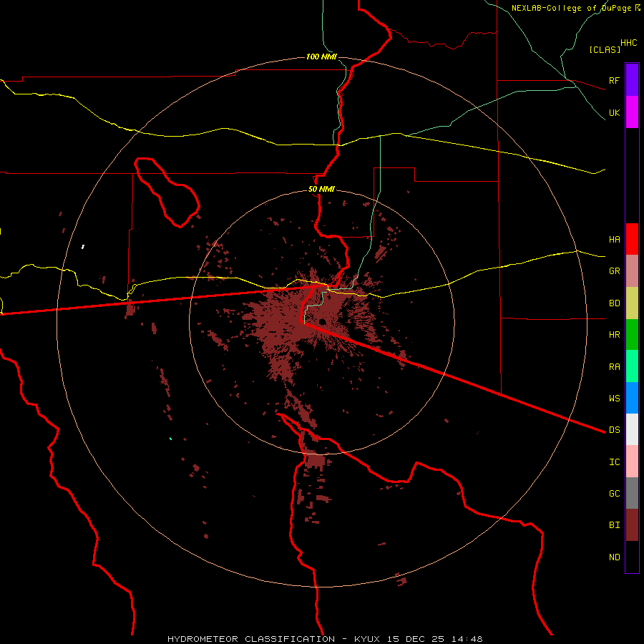Viewport: 644px width, 644px height.
Task: Pick the HR green legend swatch
Action: (x=632, y=335)
